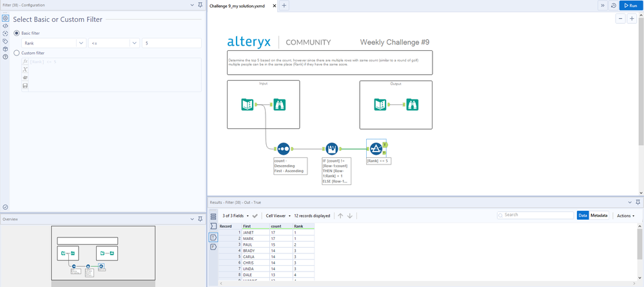Switch to Metadata view in Results
Screen dimensions: 644x287
point(600,215)
